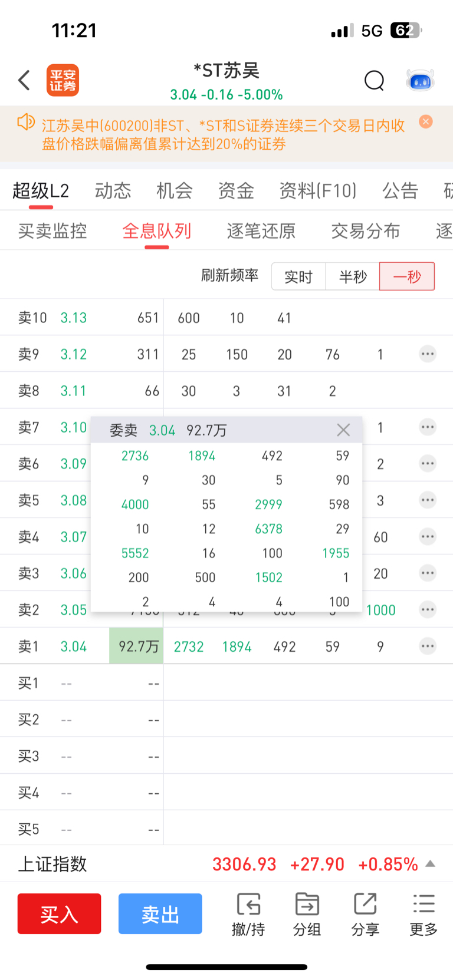
Task: Select 实时 refresh rate
Action: pyautogui.click(x=298, y=276)
